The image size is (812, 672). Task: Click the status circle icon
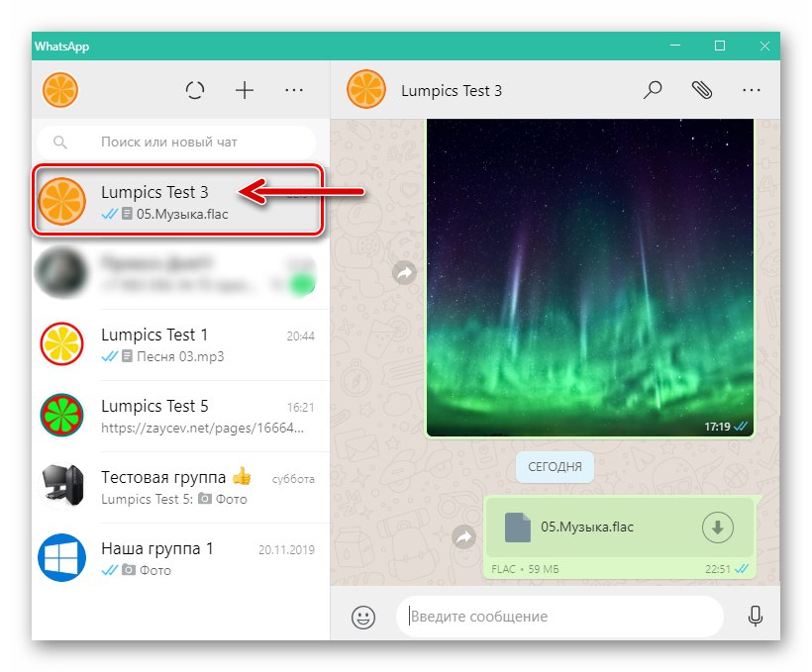click(195, 90)
